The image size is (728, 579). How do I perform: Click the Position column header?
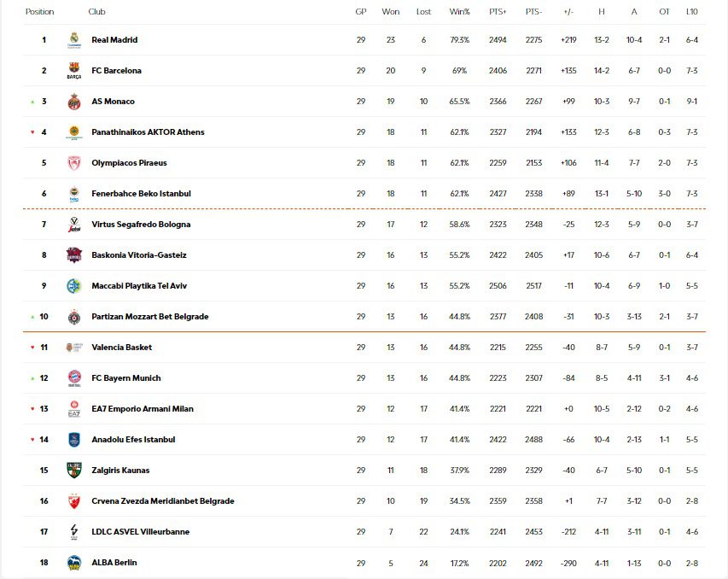[39, 12]
